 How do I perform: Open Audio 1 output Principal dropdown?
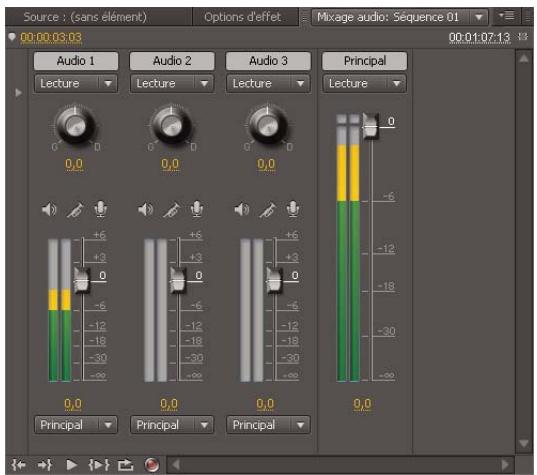(x=76, y=425)
